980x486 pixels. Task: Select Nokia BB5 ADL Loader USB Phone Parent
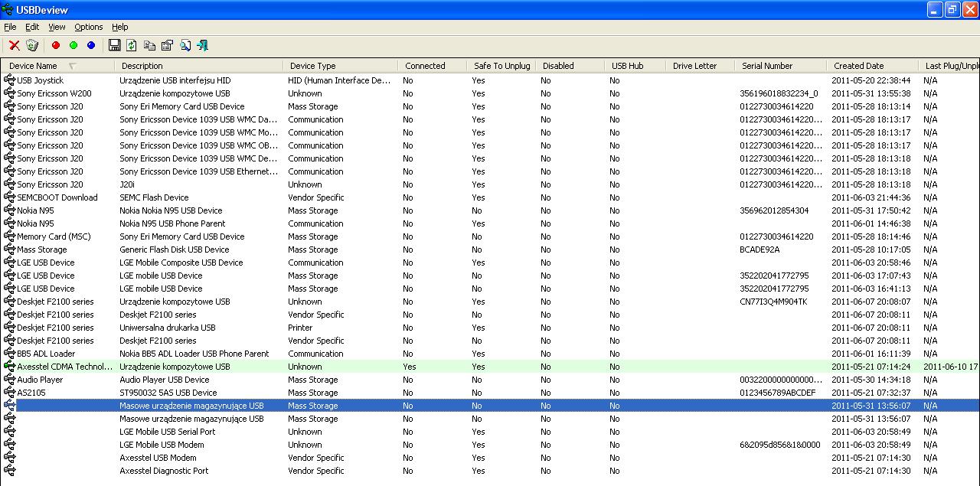(194, 354)
